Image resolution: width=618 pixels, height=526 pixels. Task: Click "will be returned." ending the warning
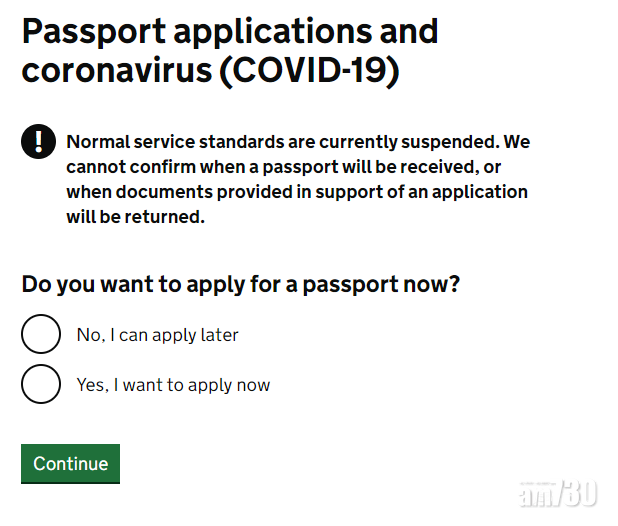pos(135,216)
